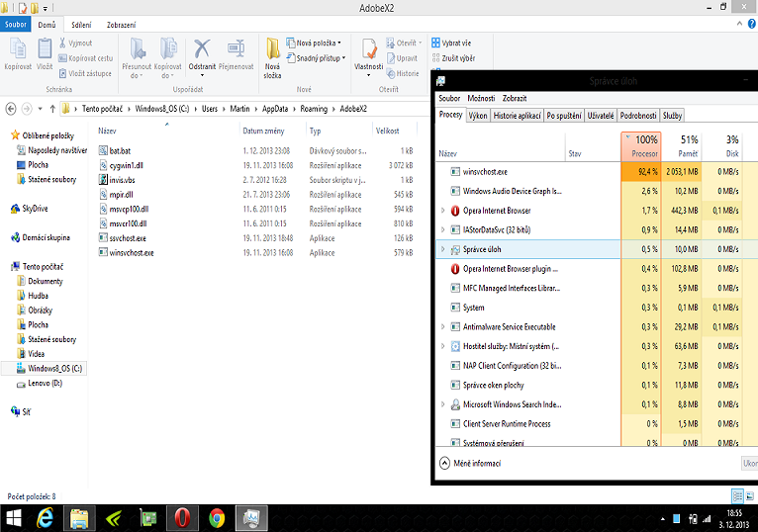Select file invis.vbs
The width and height of the screenshot is (758, 532).
[x=122, y=180]
